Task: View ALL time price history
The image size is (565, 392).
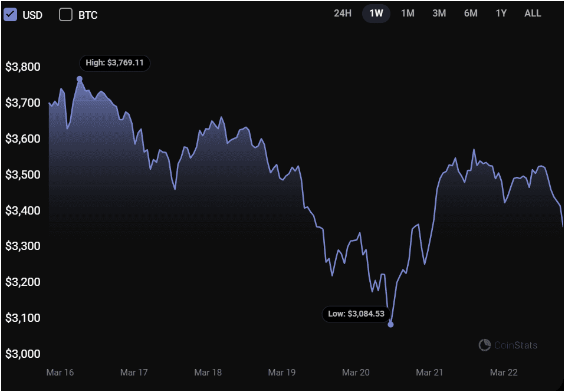Action: pyautogui.click(x=533, y=13)
